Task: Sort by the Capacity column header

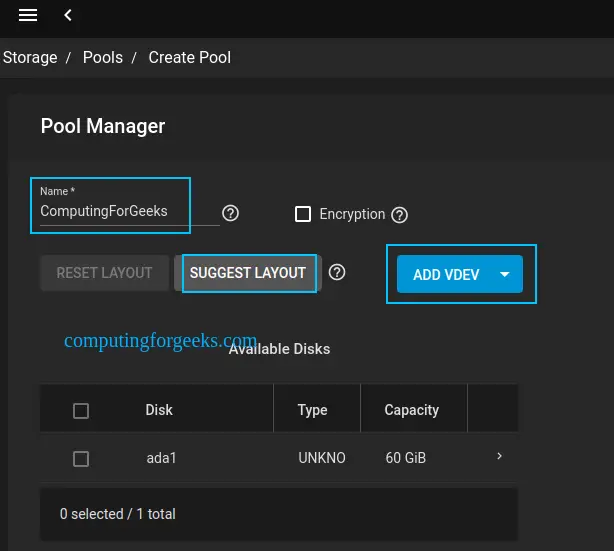Action: (x=412, y=410)
